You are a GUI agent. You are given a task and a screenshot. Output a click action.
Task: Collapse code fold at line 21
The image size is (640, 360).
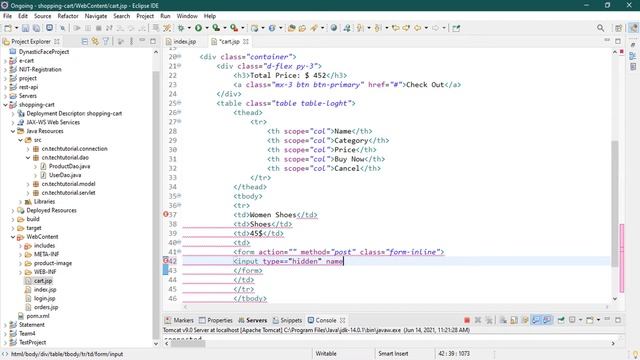tap(179, 65)
